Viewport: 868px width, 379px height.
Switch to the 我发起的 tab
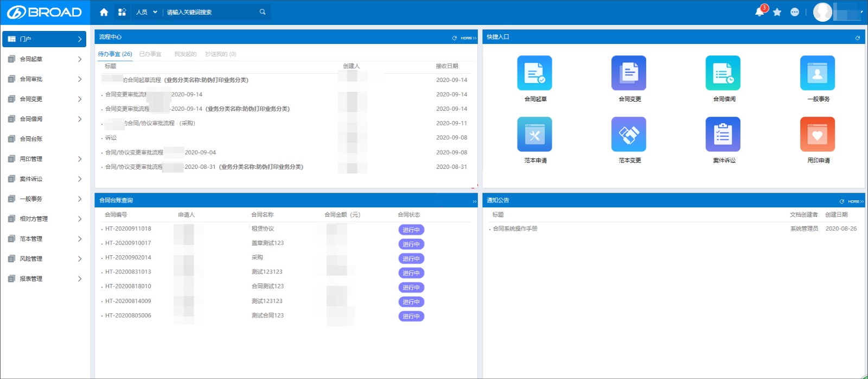(186, 54)
